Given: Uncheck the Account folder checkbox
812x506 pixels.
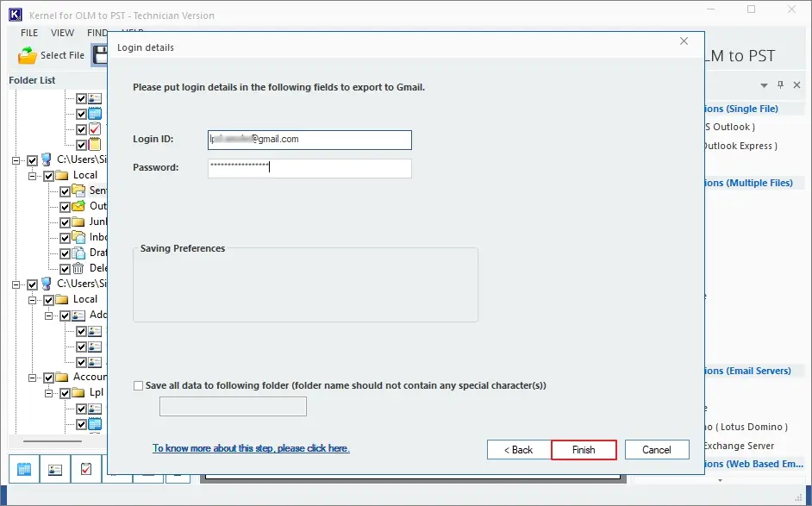Looking at the screenshot, I should click(48, 378).
